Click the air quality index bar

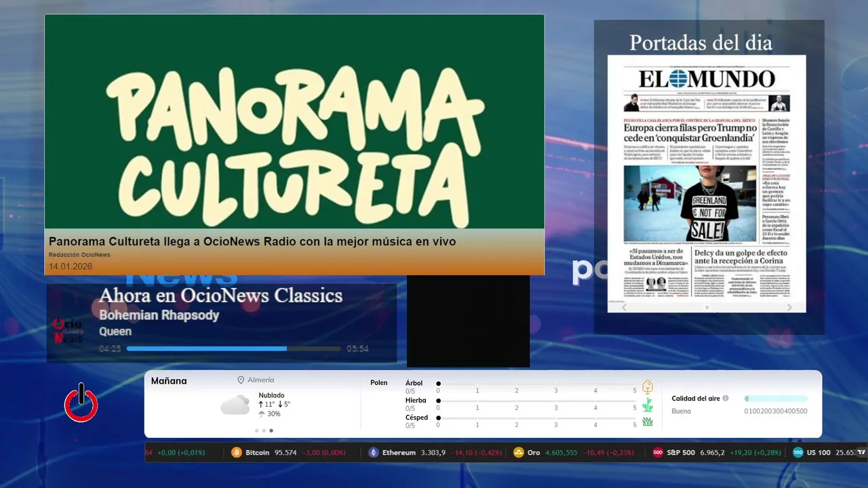coord(776,399)
